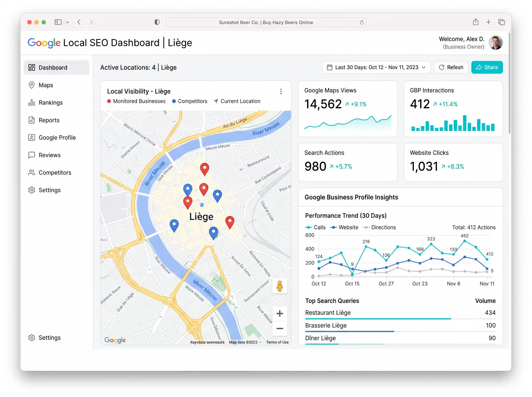
Task: Click the browser back arrow
Action: tap(79, 22)
